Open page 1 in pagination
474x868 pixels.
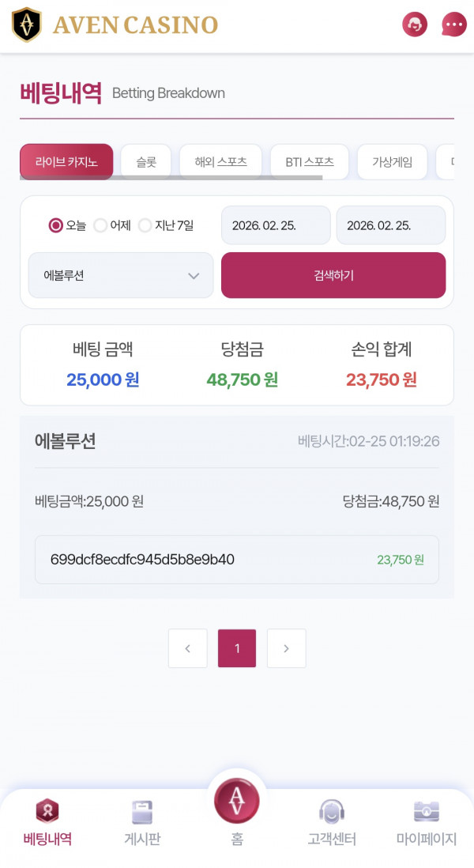pos(237,648)
